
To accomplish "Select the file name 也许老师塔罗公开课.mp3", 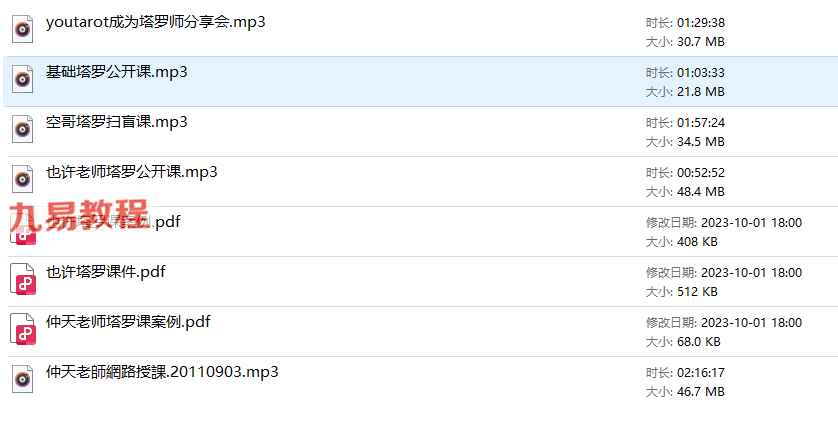I will tap(131, 172).
